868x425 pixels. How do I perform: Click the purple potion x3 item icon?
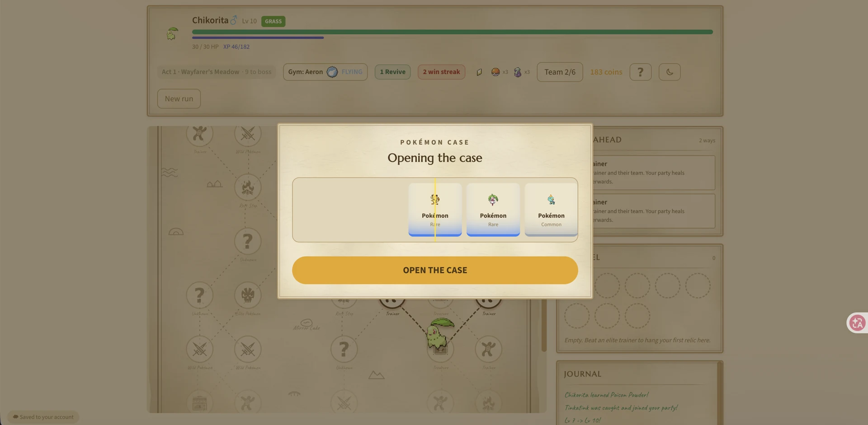point(518,72)
